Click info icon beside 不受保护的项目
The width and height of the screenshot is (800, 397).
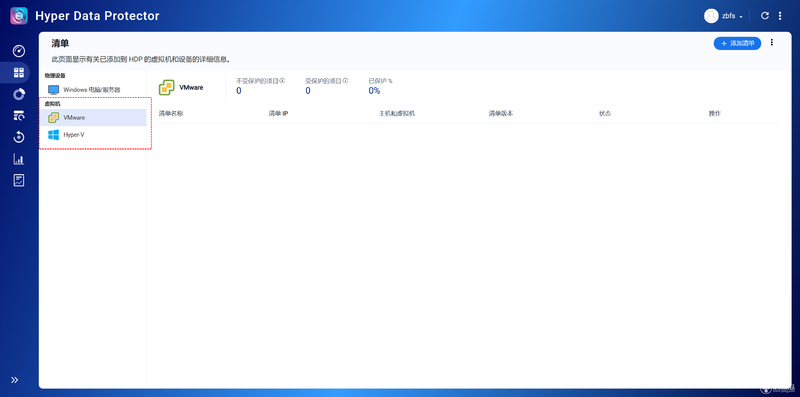pos(282,81)
